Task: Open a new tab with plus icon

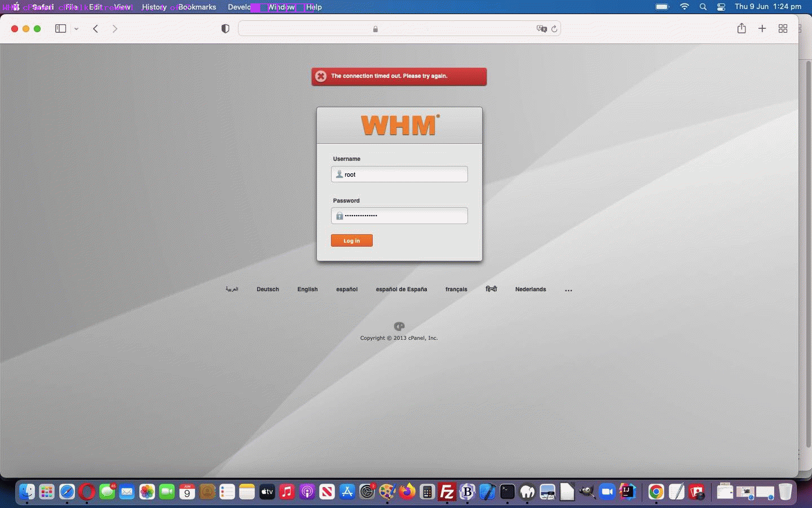Action: pyautogui.click(x=762, y=28)
